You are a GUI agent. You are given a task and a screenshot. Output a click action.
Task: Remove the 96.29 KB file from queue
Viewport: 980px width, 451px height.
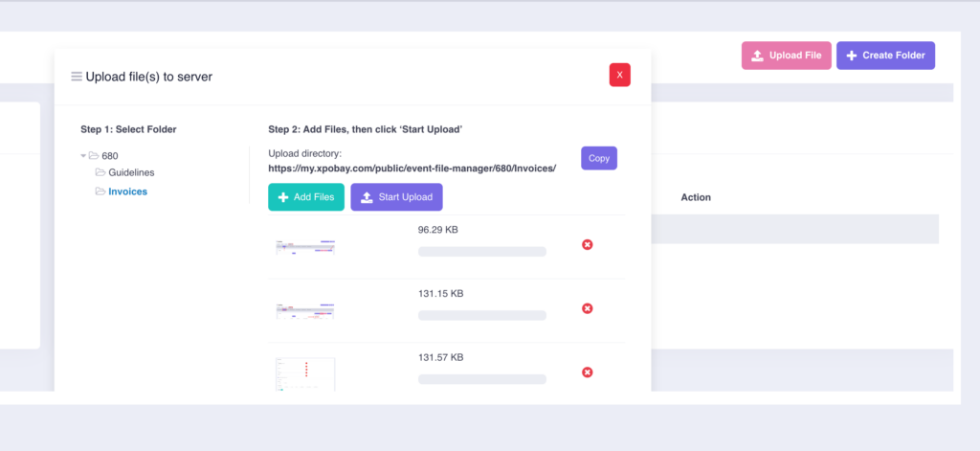coord(588,245)
